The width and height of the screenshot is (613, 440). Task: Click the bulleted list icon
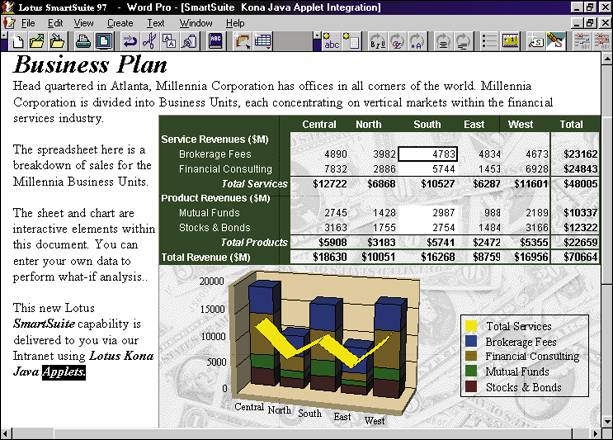click(x=489, y=41)
